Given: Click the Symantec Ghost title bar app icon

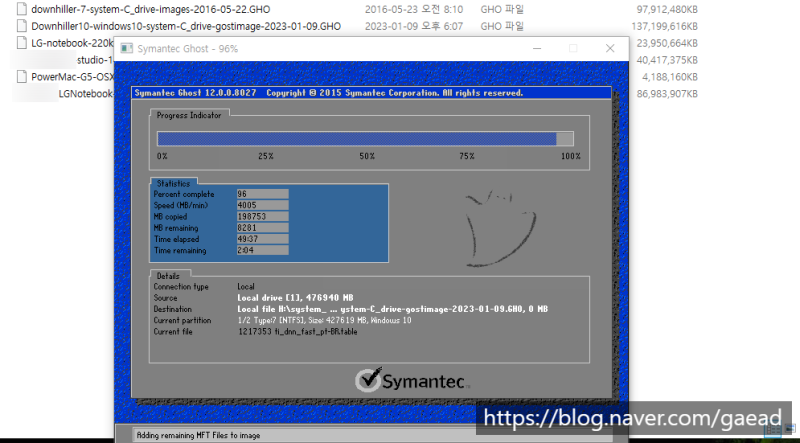Looking at the screenshot, I should [x=127, y=48].
